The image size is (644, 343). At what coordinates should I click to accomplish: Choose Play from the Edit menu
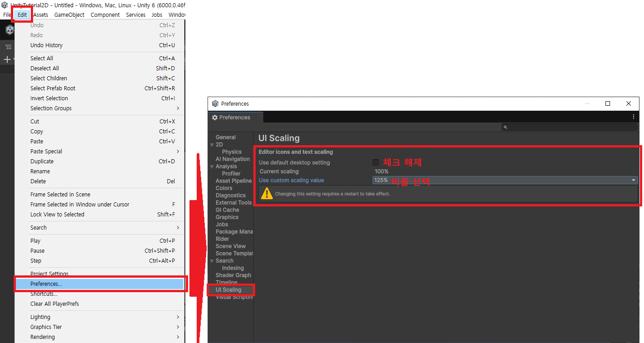(x=100, y=241)
